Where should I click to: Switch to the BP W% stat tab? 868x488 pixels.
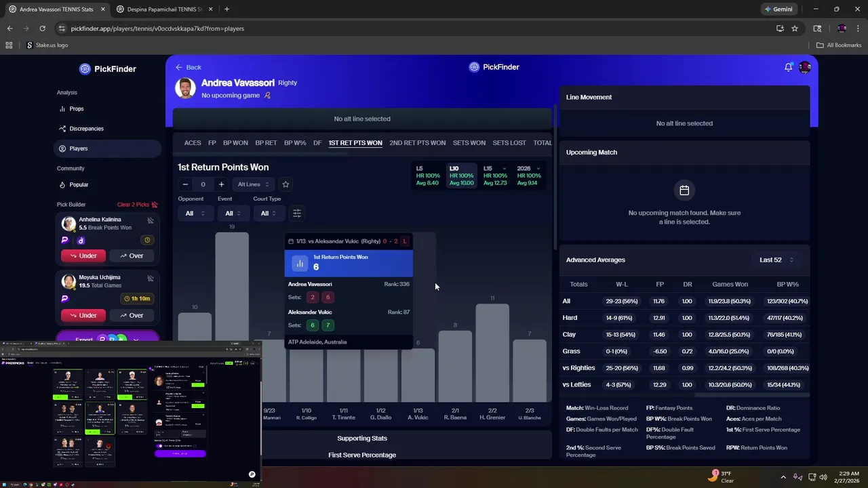[295, 143]
